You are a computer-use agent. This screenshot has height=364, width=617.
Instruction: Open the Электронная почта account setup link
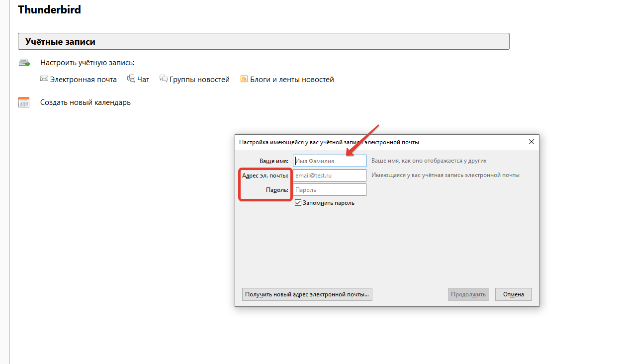click(x=83, y=80)
